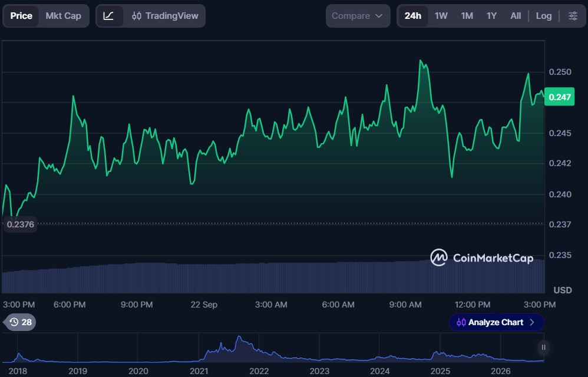The width and height of the screenshot is (588, 377).
Task: Click 2020 on the overview timeline
Action: coord(138,371)
